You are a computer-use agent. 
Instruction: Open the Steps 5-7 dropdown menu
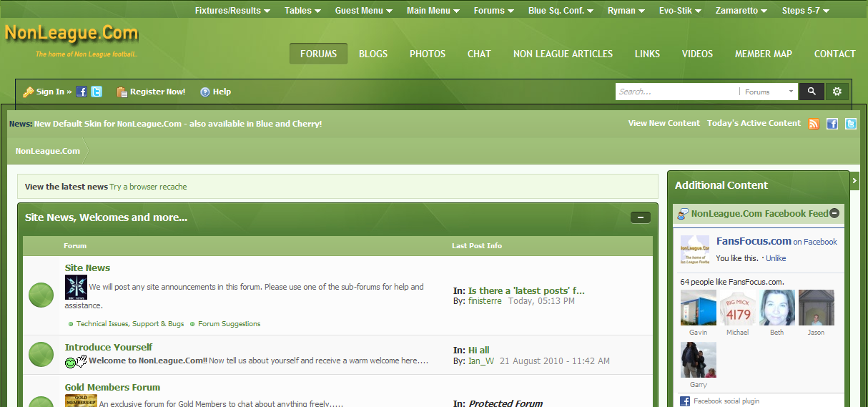(806, 11)
